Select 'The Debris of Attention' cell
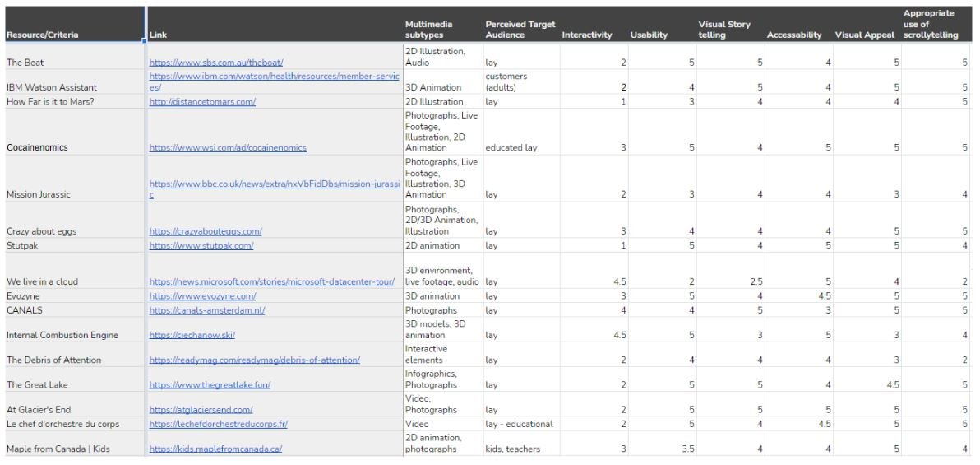Screen dimensions: 980x465 pos(74,355)
